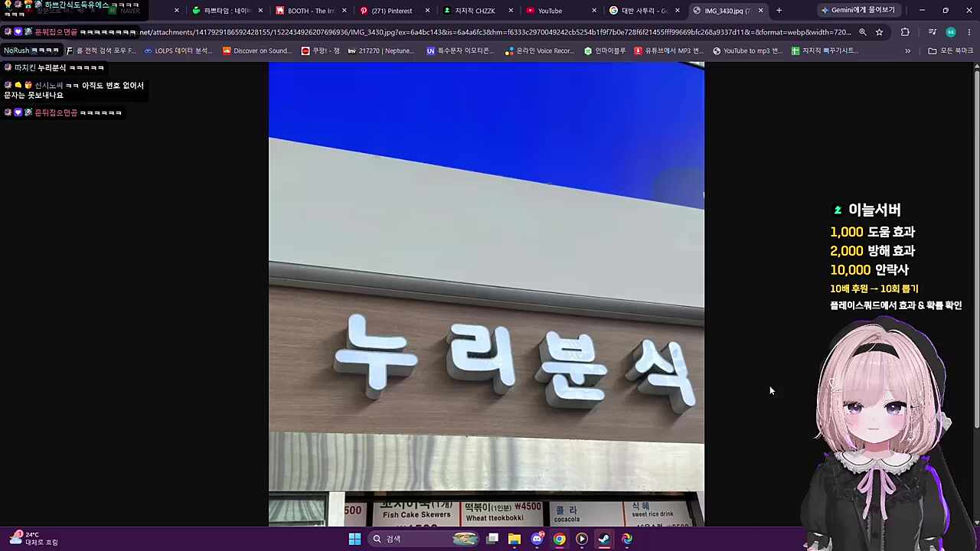Click the Gemini에게 물어보기 button
The width and height of the screenshot is (980, 551).
click(857, 10)
